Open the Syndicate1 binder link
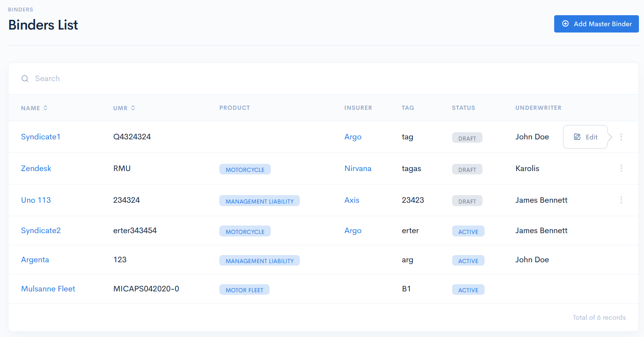 click(x=40, y=137)
